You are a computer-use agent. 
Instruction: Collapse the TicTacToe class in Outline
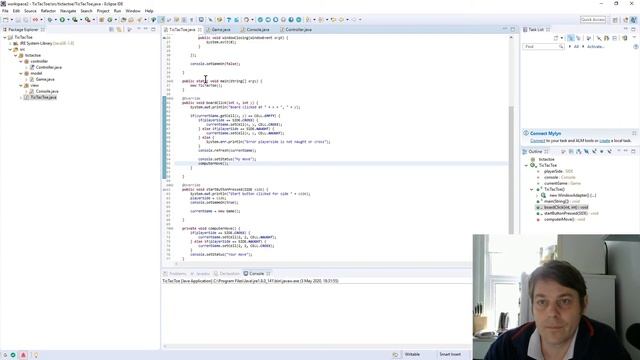(527, 165)
